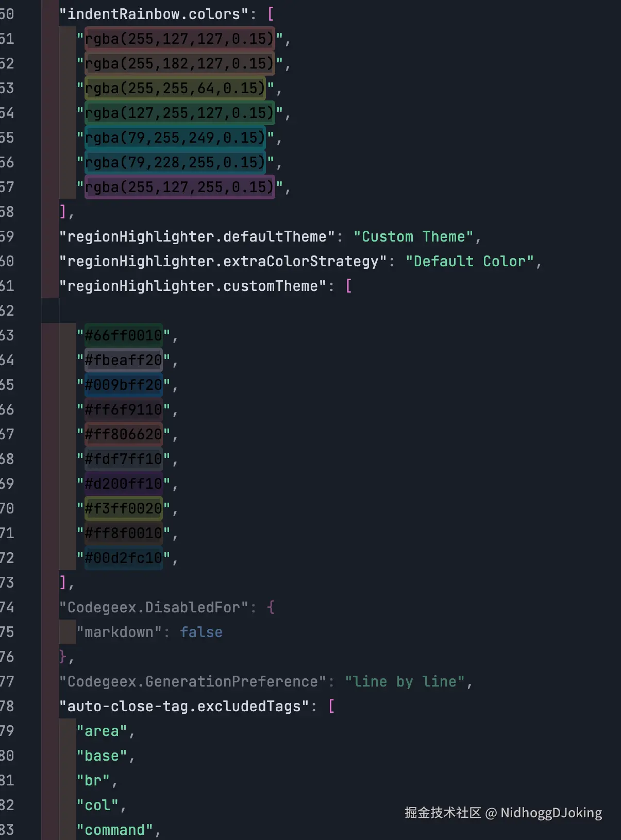Click the #f3ff0020 yellow hex color
The image size is (621, 840).
click(x=123, y=508)
